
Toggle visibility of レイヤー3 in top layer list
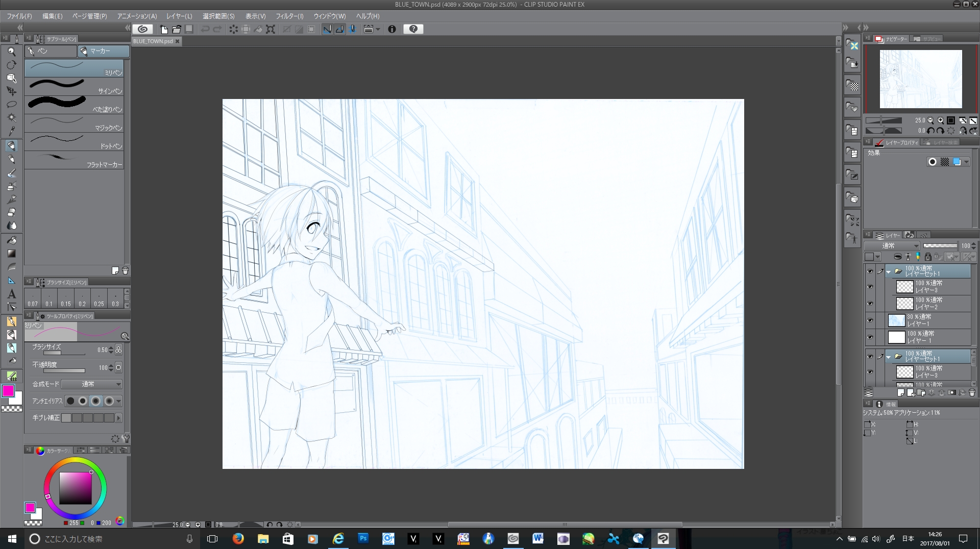tap(870, 287)
